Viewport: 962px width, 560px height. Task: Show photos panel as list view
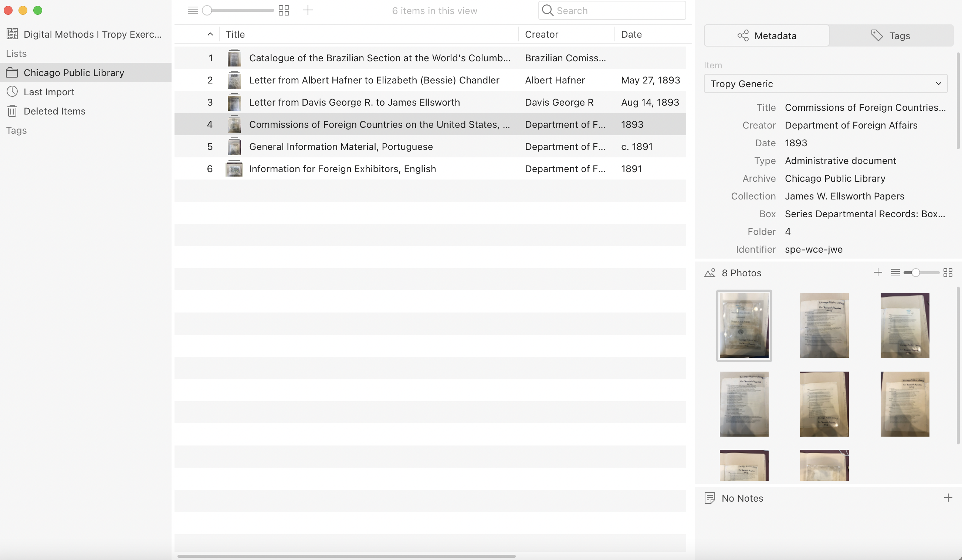(x=895, y=272)
